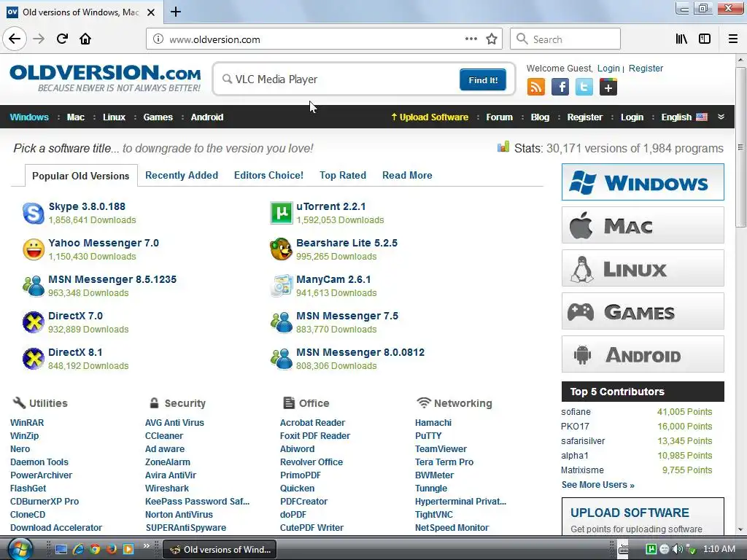Launch Chrome from the taskbar quick launch
The image size is (747, 560).
click(95, 549)
